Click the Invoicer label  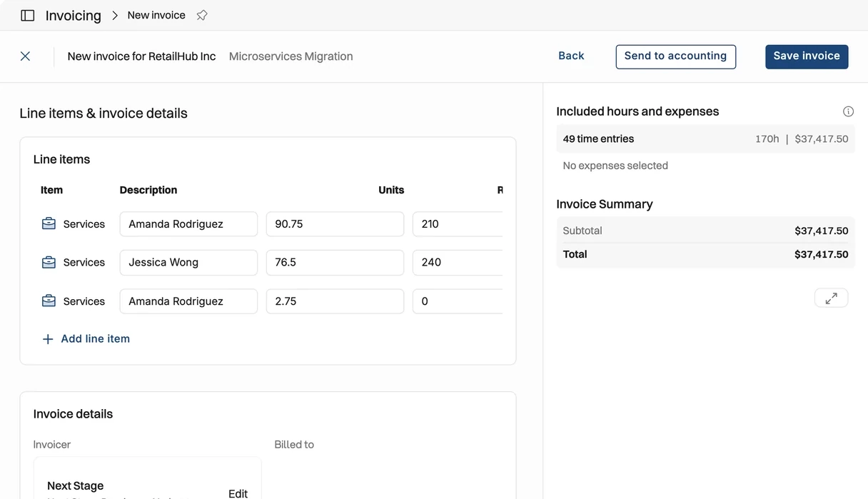52,445
